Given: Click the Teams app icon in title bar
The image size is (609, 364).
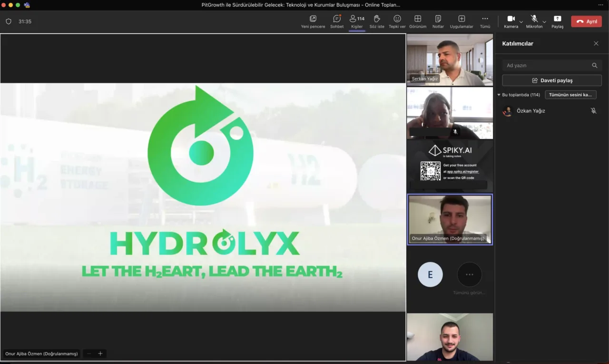Looking at the screenshot, I should (27, 5).
